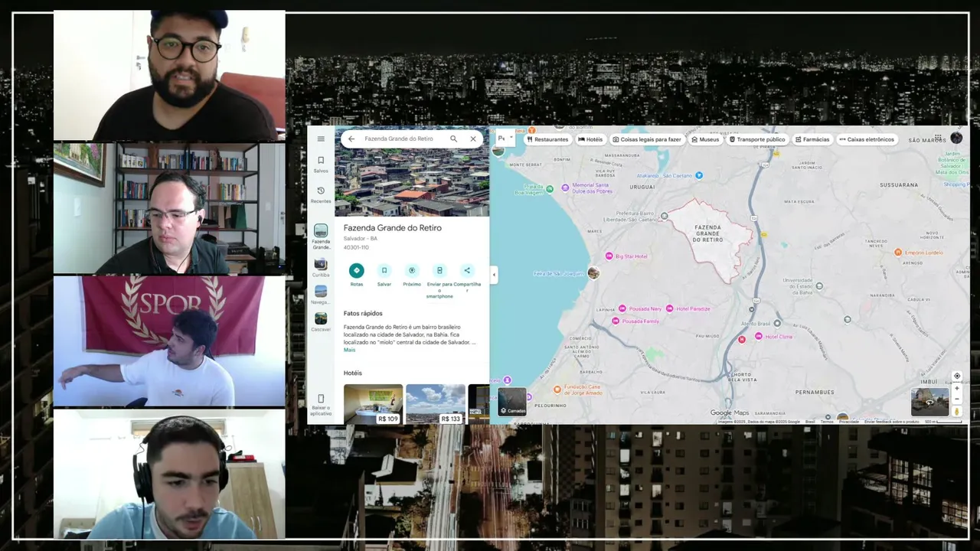Open the hotel card priced R$ 109
The width and height of the screenshot is (980, 551).
click(x=373, y=404)
